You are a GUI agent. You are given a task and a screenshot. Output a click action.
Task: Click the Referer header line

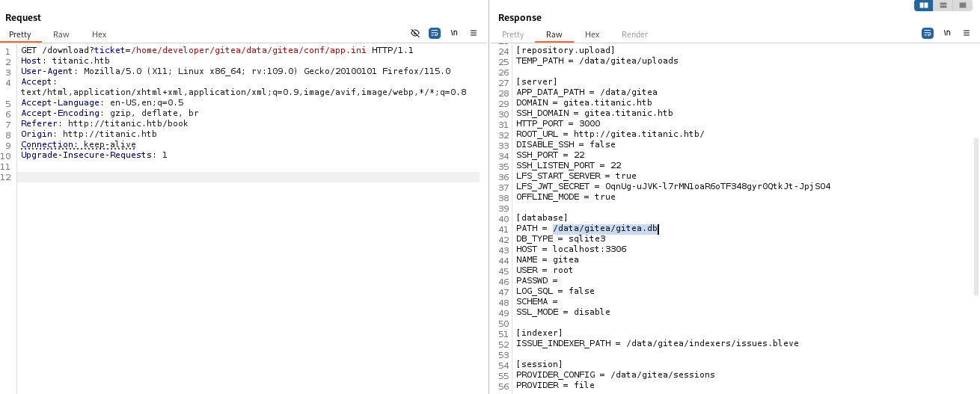(105, 123)
